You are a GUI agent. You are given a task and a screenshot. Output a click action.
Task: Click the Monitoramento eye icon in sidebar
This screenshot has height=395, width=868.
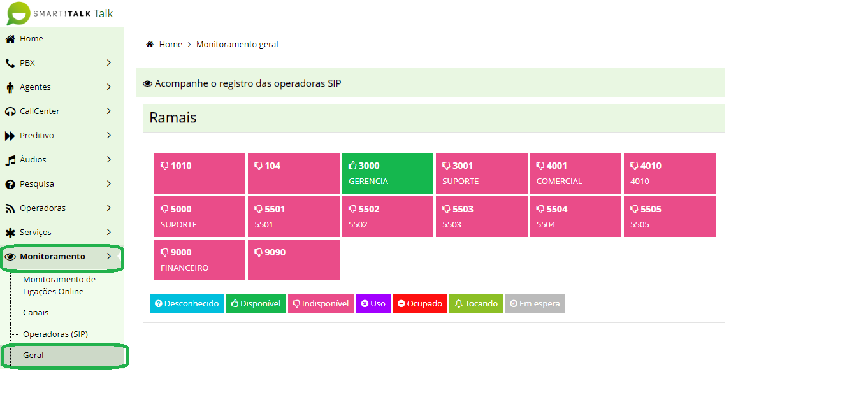(10, 257)
